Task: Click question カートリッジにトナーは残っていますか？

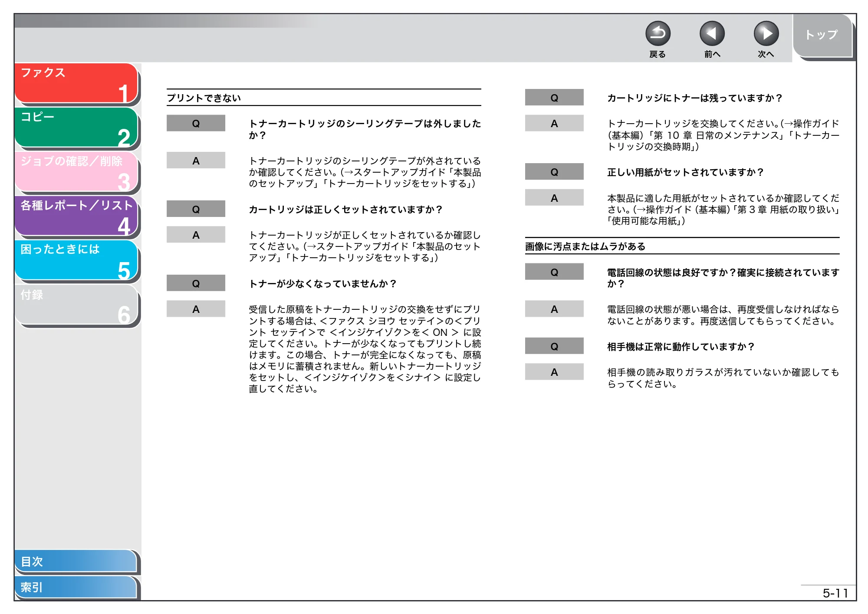Action: [694, 98]
